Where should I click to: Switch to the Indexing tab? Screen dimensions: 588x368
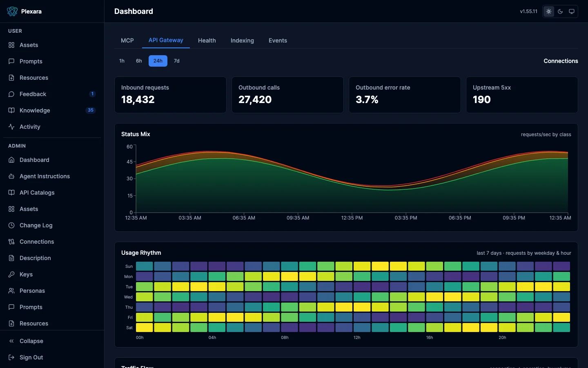pos(242,40)
